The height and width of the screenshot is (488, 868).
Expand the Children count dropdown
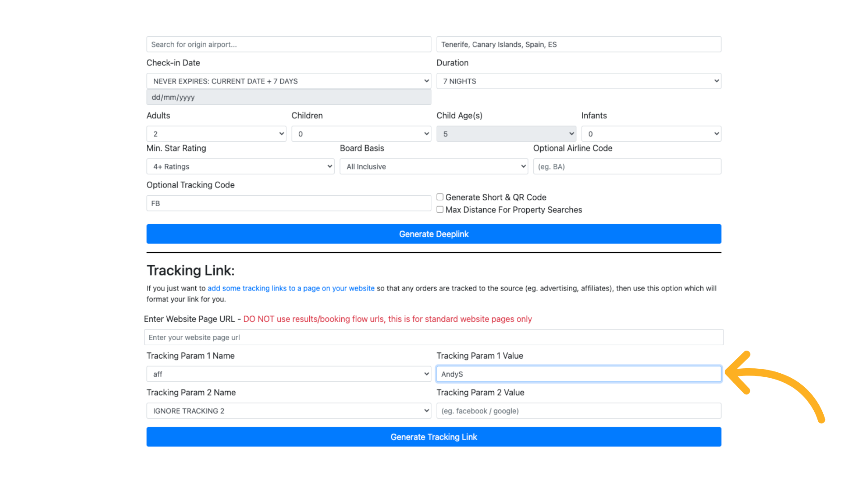click(x=361, y=134)
